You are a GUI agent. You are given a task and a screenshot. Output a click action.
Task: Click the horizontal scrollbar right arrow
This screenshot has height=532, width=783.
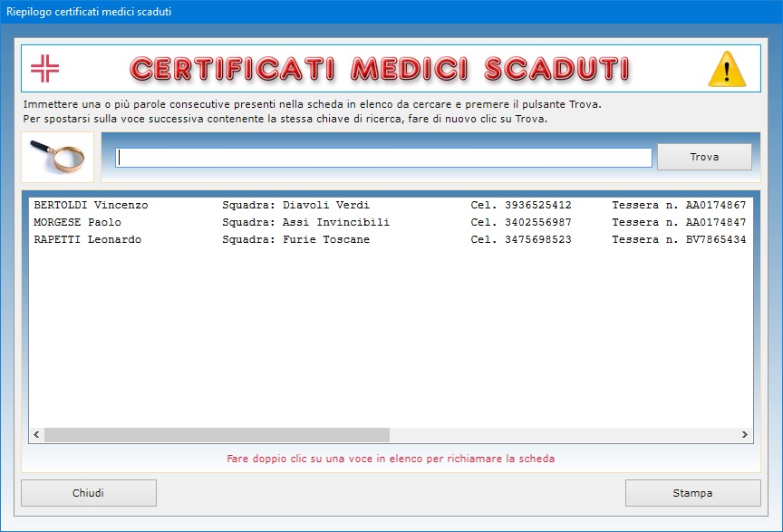point(745,435)
